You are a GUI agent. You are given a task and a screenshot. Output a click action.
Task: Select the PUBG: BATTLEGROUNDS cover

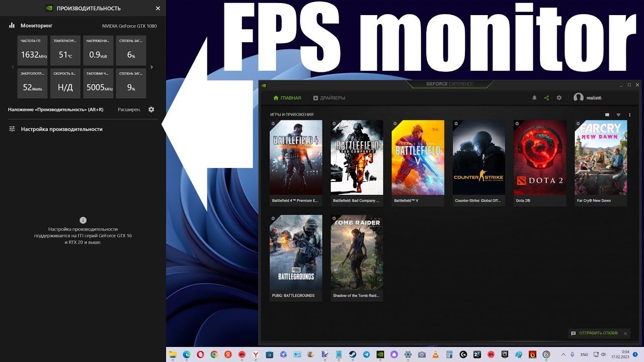[296, 252]
